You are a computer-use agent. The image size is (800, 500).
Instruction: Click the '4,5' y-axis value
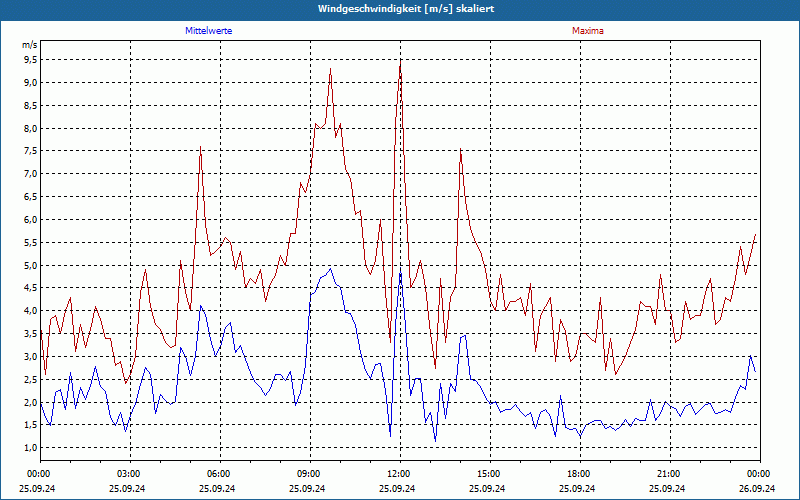pyautogui.click(x=31, y=288)
